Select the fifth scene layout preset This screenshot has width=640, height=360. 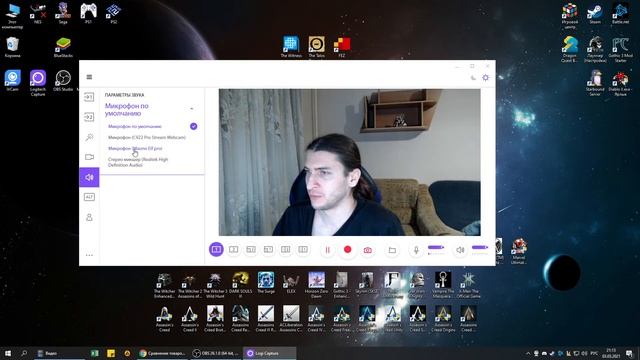286,249
